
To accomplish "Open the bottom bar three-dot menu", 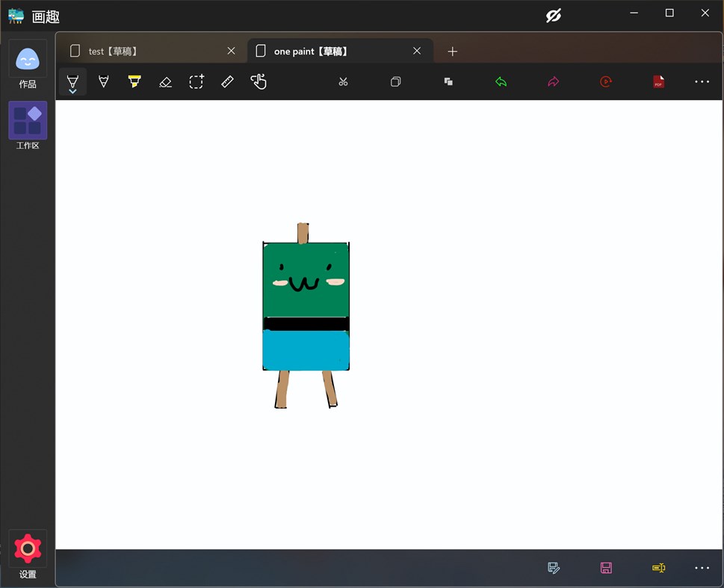I will pos(702,568).
